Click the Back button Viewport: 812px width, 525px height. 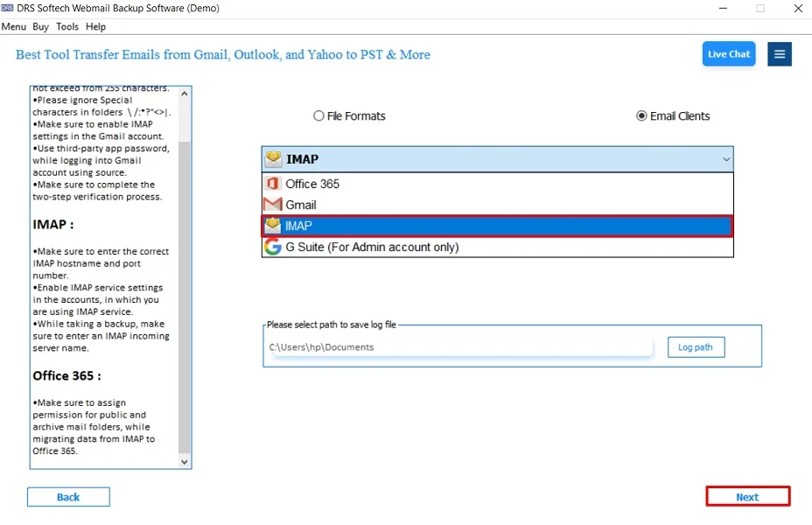[x=68, y=496]
